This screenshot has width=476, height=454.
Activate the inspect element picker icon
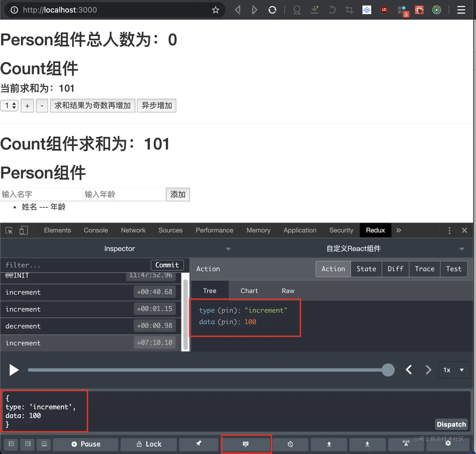click(x=9, y=231)
